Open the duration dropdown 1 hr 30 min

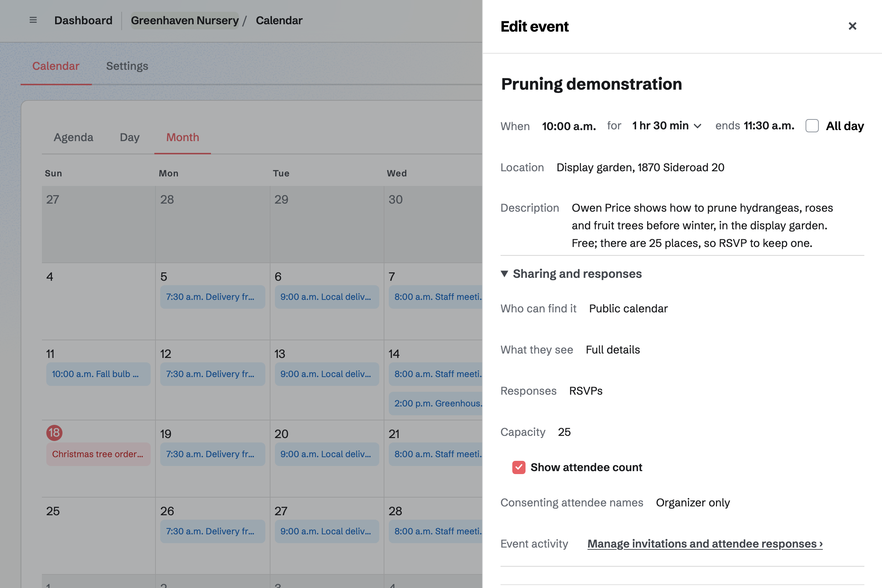click(666, 126)
